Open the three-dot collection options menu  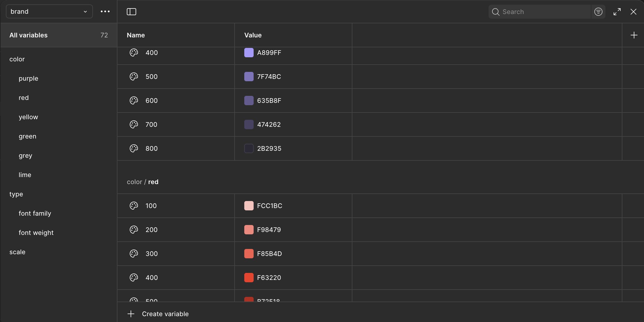[x=105, y=12]
